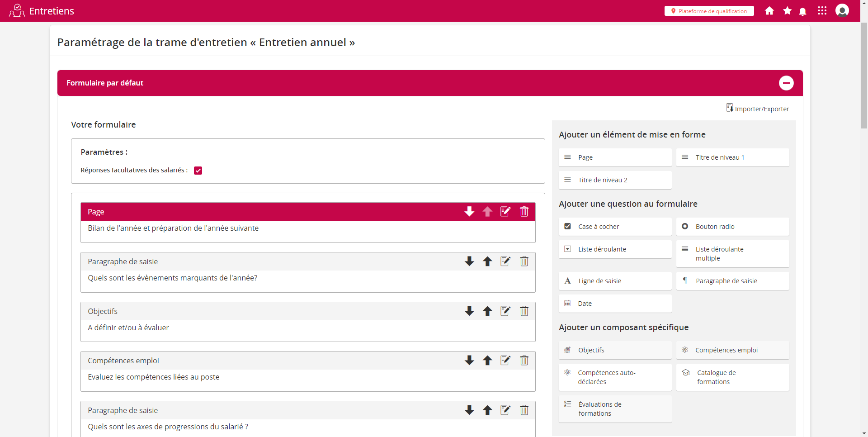This screenshot has width=868, height=437.
Task: Move Objectifs block up
Action: (487, 311)
